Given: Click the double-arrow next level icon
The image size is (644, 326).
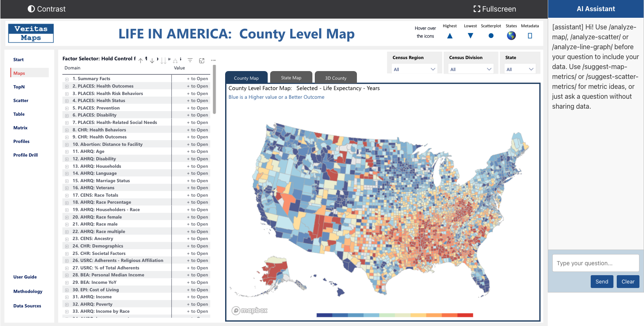Looking at the screenshot, I should [164, 60].
